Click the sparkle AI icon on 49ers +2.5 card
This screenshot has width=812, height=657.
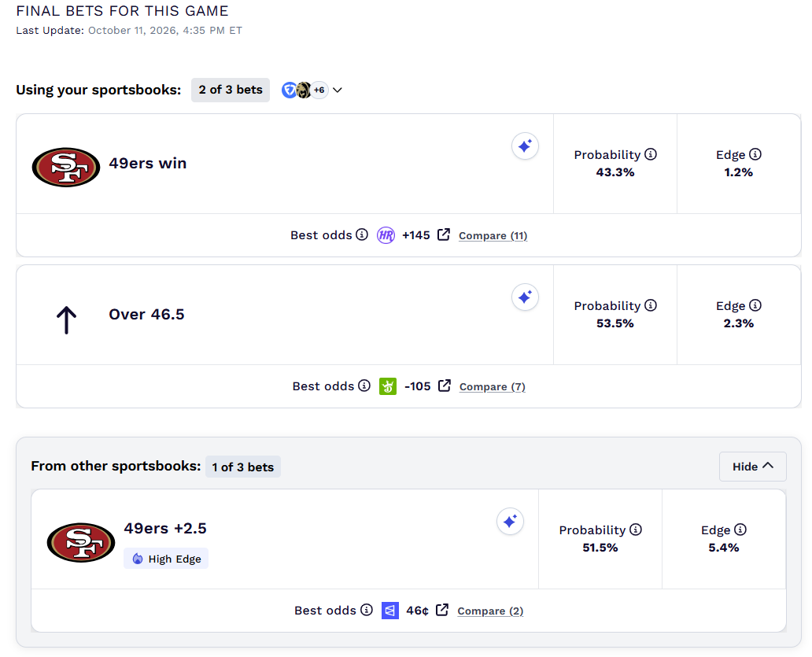(x=510, y=522)
